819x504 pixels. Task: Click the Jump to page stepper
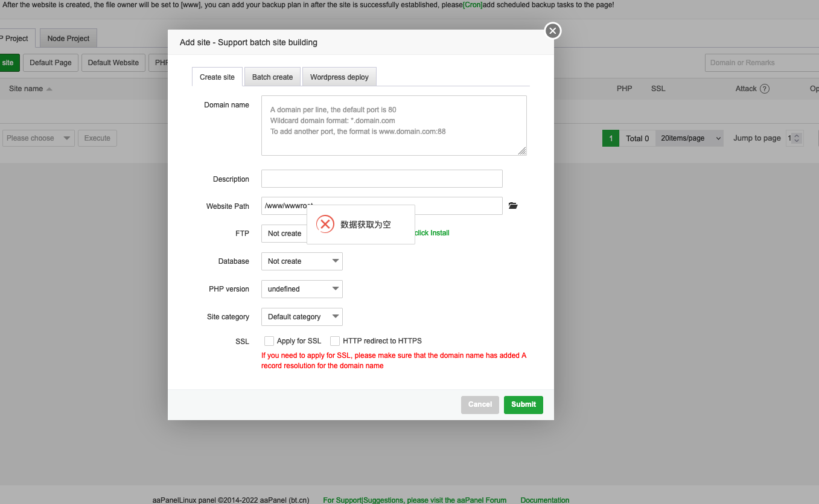point(796,138)
